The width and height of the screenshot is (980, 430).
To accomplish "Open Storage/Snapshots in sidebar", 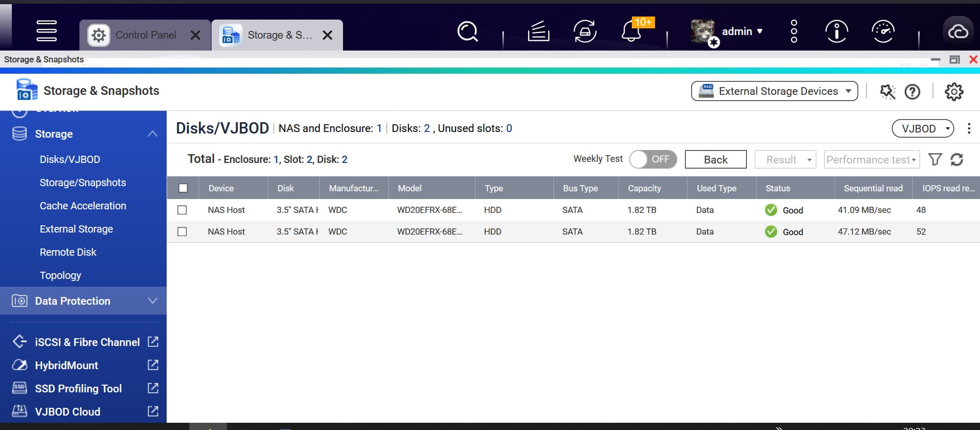I will click(x=83, y=183).
